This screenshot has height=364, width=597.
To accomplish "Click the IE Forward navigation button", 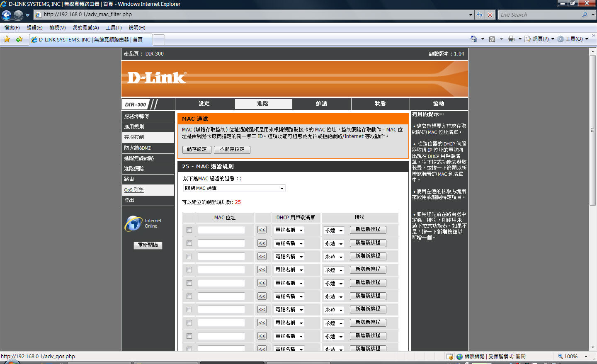I will coord(18,15).
